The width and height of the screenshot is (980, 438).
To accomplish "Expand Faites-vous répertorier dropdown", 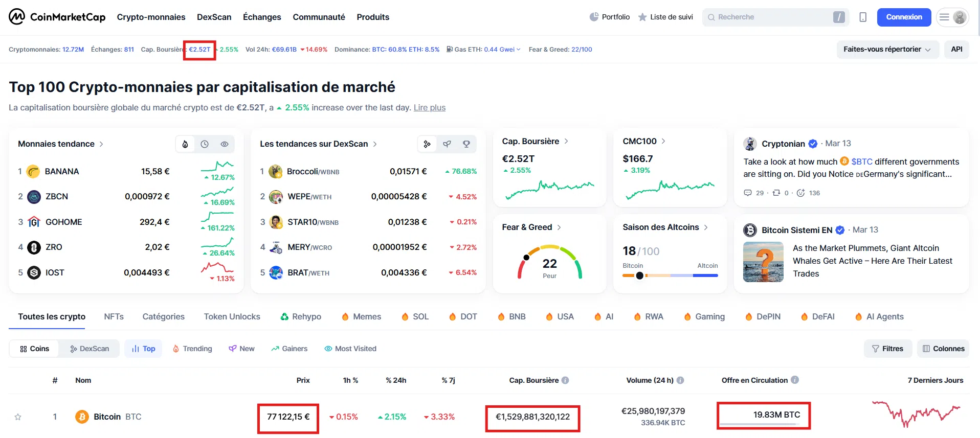I will click(x=887, y=50).
